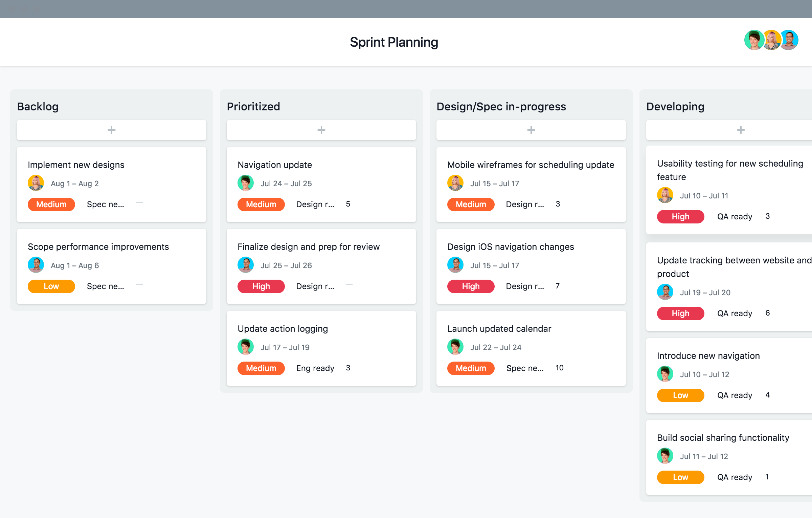
Task: Click the add card icon in Backlog column
Action: 112,130
